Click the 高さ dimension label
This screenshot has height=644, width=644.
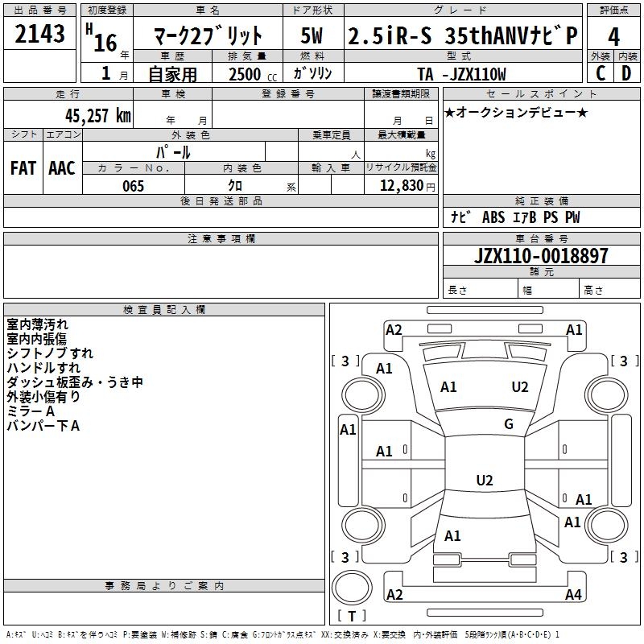tap(593, 290)
